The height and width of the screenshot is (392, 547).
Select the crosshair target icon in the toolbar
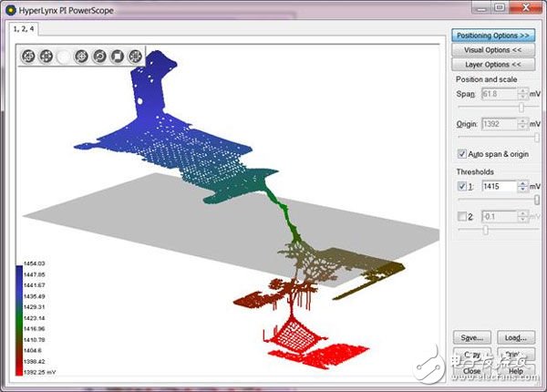coord(82,57)
